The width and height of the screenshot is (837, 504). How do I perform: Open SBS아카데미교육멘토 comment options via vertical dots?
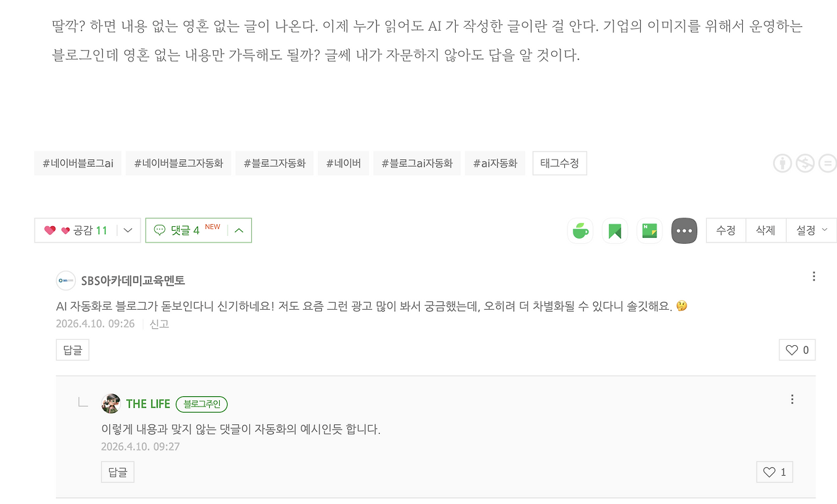813,275
